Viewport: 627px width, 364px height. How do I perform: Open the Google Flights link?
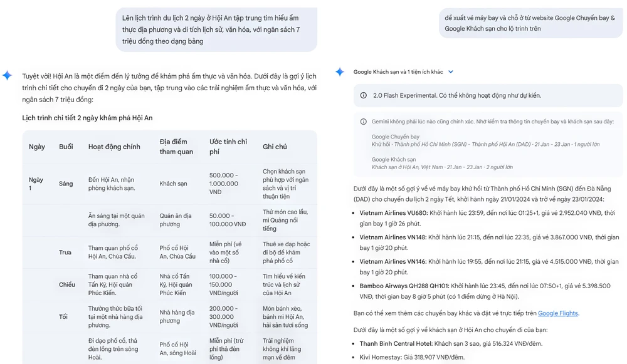coord(558,313)
